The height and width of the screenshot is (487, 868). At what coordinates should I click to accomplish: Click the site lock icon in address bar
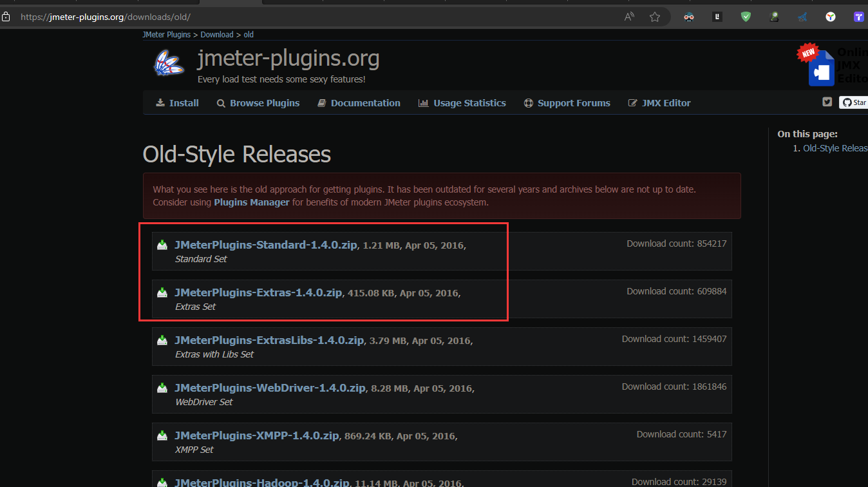(6, 17)
